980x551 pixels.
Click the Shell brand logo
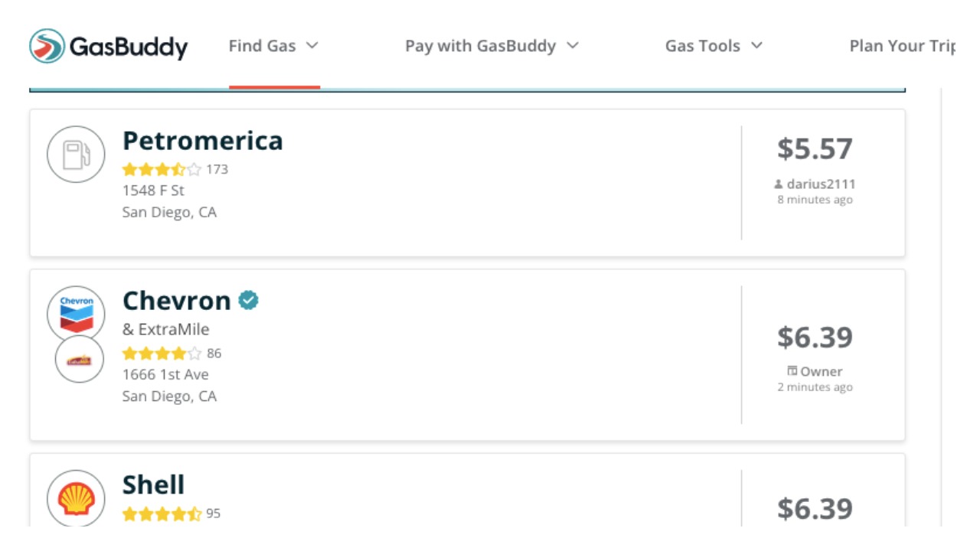(x=76, y=498)
